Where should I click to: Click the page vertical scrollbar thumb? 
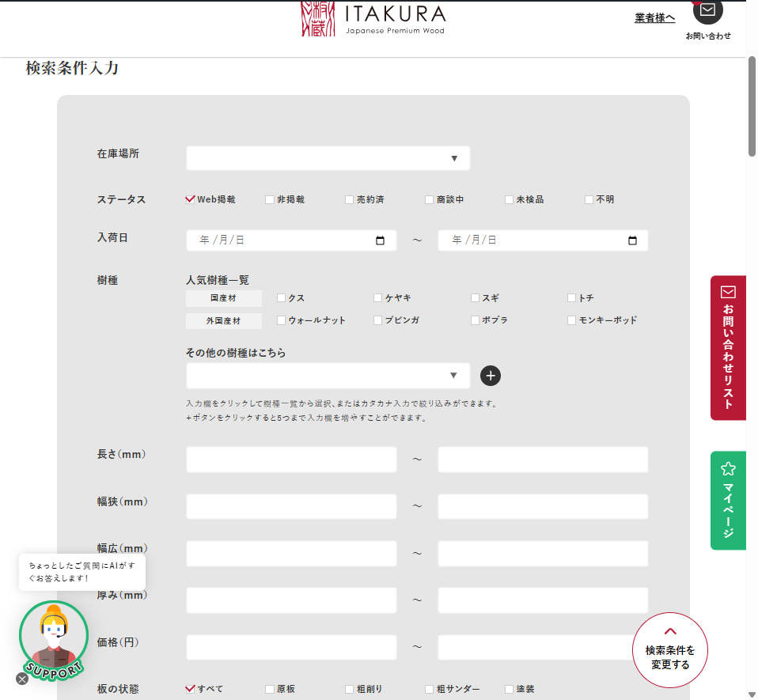point(752,107)
